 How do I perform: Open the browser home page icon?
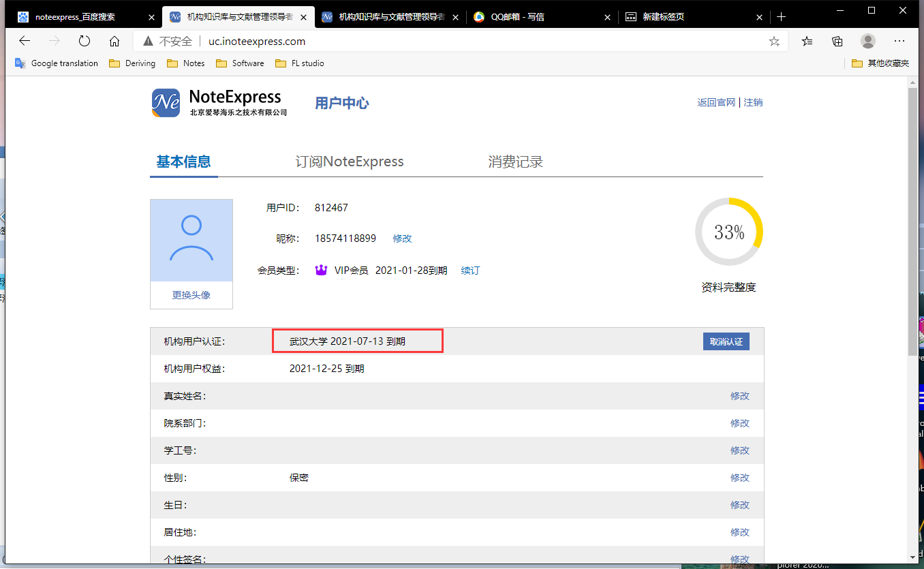click(x=114, y=41)
